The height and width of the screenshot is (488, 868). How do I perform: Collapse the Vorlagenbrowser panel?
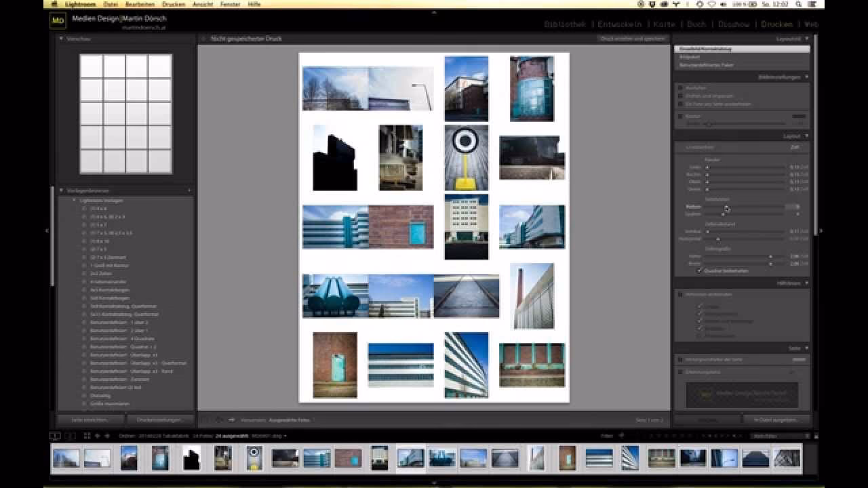(61, 190)
